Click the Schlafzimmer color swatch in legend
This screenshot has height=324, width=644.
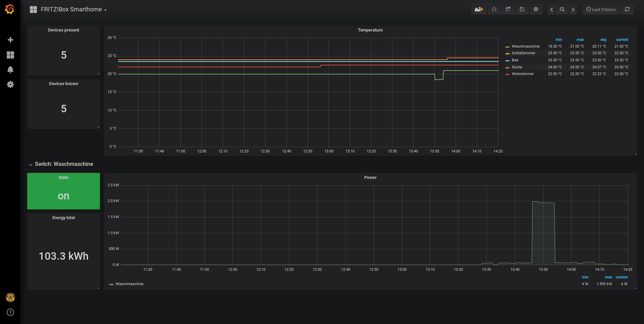507,53
